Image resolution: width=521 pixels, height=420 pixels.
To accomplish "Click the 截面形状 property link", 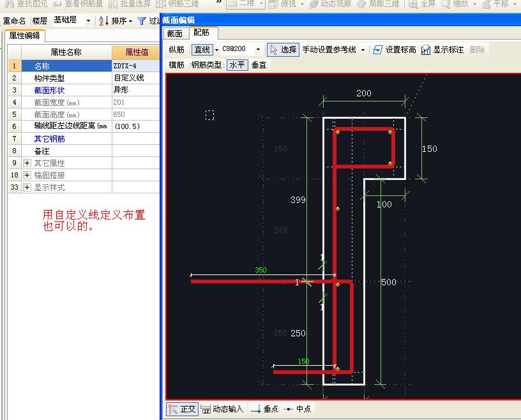I will point(49,91).
